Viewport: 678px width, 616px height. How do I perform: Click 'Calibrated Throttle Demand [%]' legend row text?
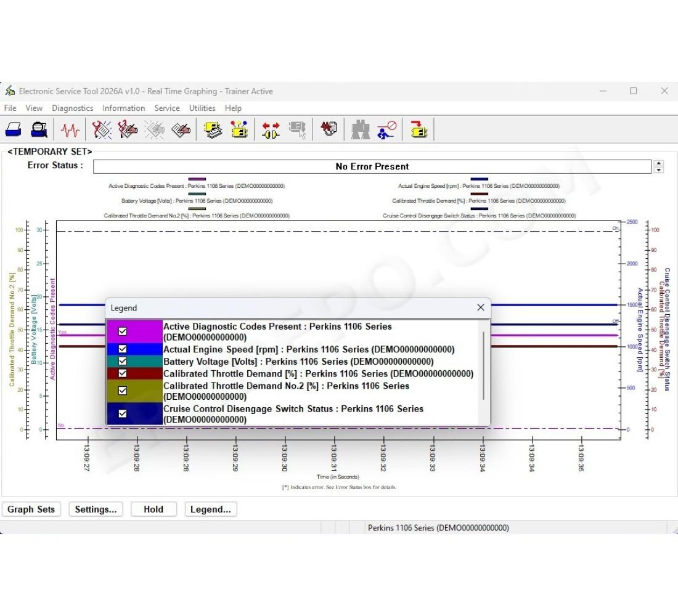[318, 373]
